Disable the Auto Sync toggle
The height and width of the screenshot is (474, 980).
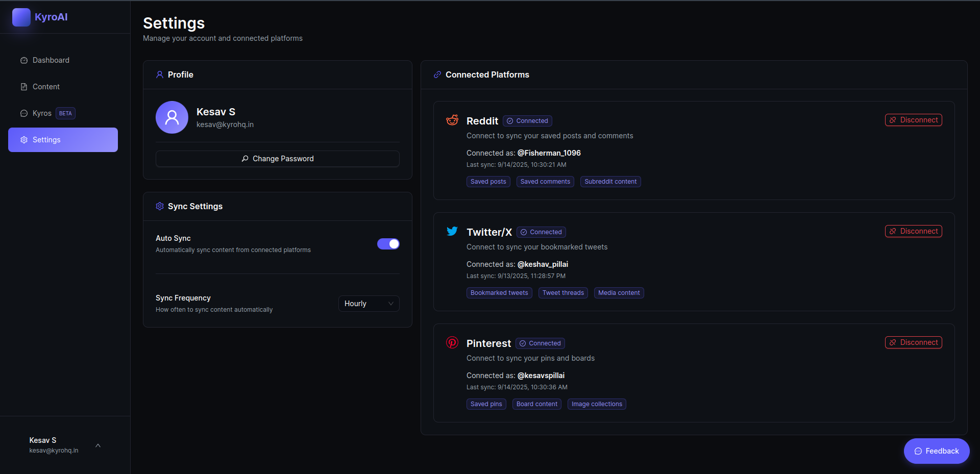tap(388, 244)
